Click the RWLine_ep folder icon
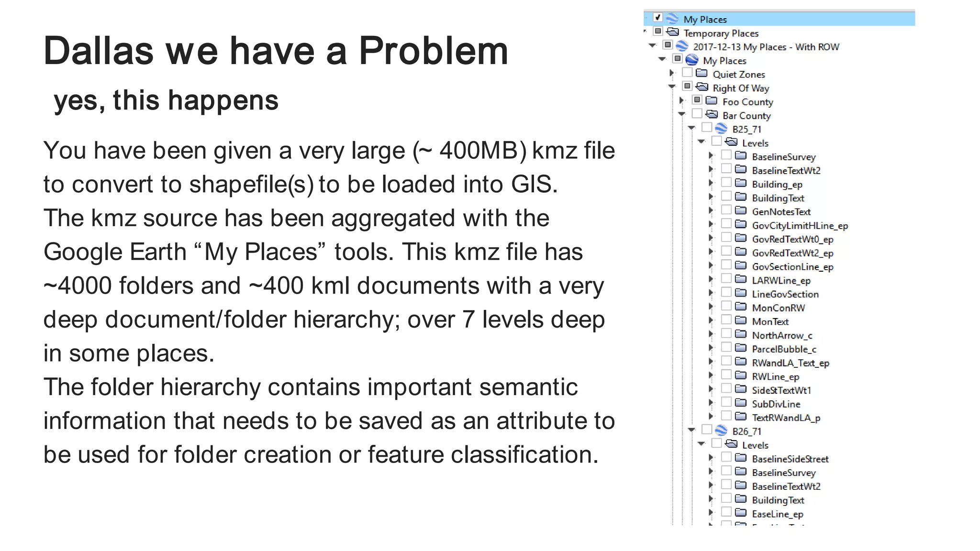Viewport: 980px width, 551px height. 741,375
